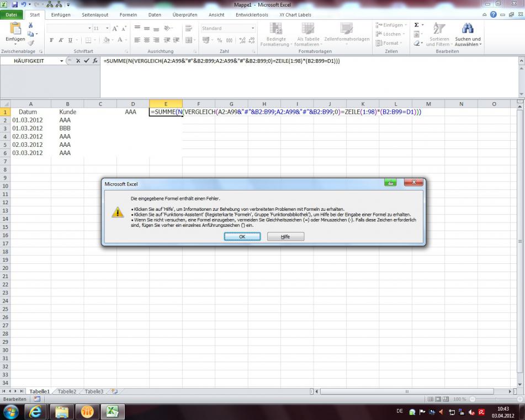Click the fill color bucket icon
Viewport: 525px width, 420px height.
[x=106, y=40]
